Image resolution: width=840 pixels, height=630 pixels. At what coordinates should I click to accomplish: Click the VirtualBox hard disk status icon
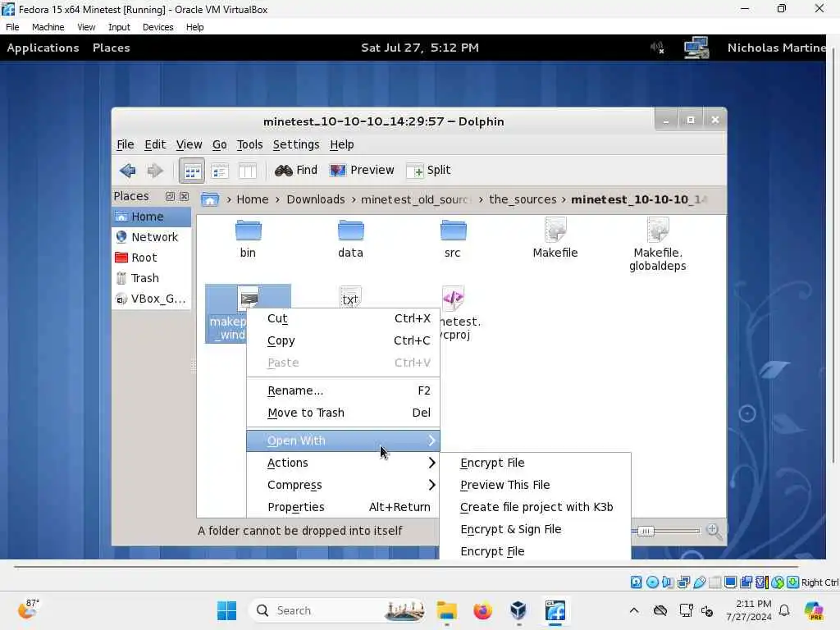[x=636, y=582]
